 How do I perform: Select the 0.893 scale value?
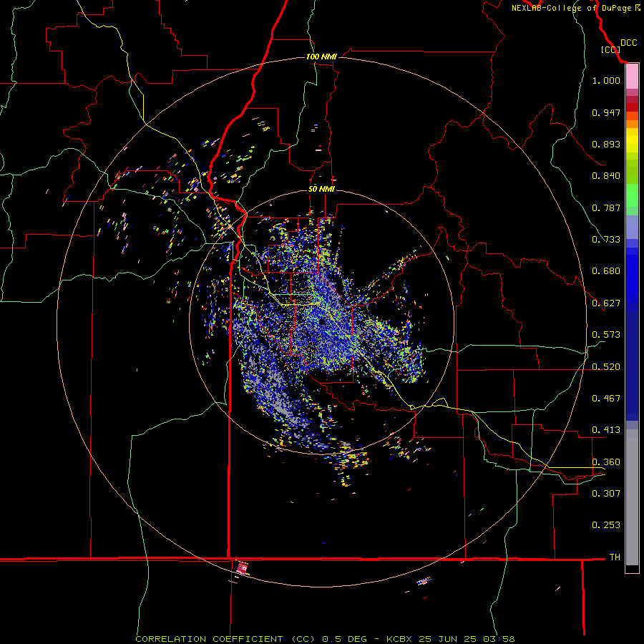[x=606, y=144]
